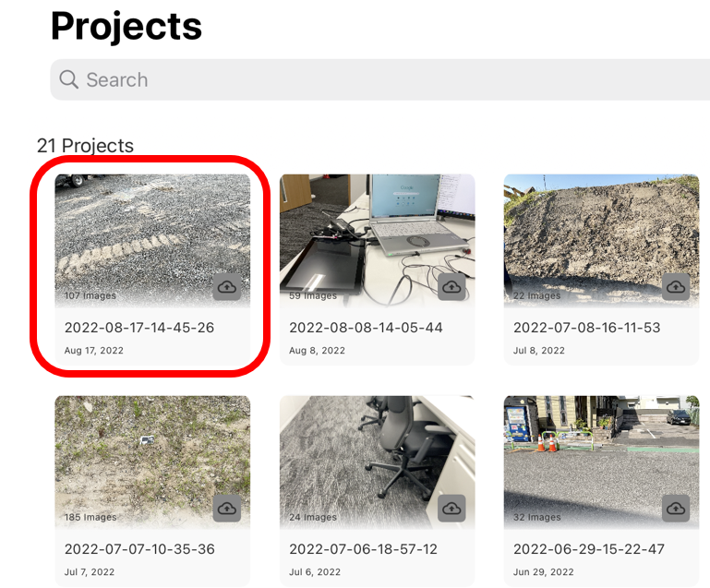This screenshot has width=710, height=588.
Task: Select project title 2022-08-17-14-45-26
Action: [139, 328]
